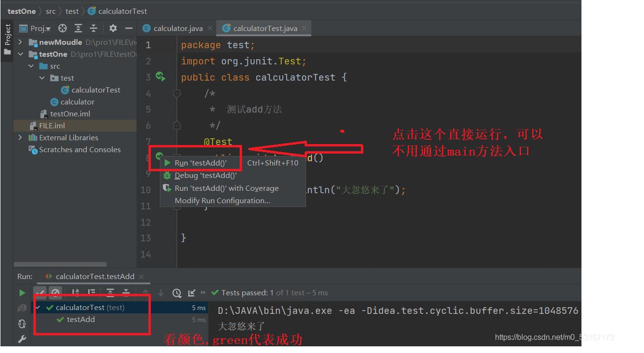Select testOne.iml file in Project tree
Viewport: 644px width, 353px height.
tap(65, 114)
